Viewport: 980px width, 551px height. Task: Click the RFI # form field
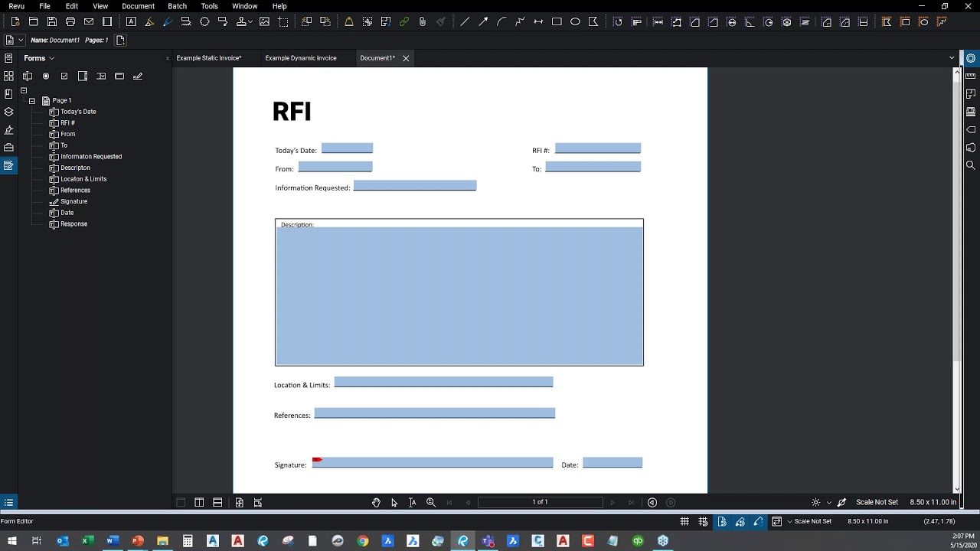click(598, 148)
